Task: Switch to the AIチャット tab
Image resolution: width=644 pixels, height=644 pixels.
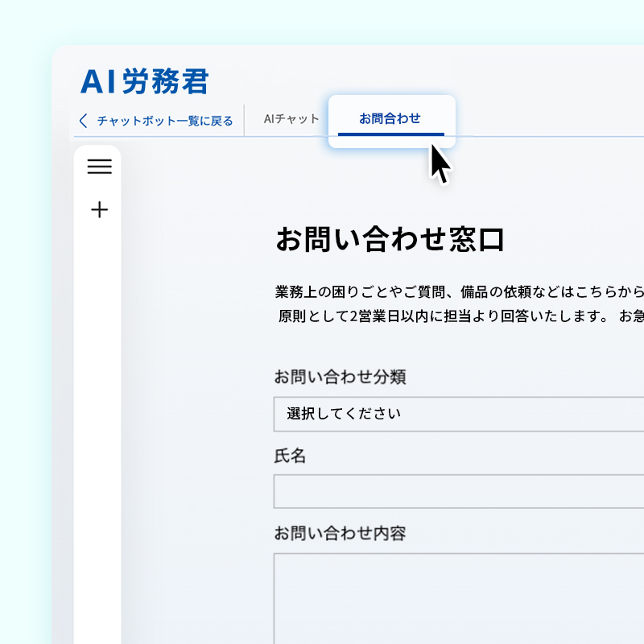Action: click(x=291, y=119)
